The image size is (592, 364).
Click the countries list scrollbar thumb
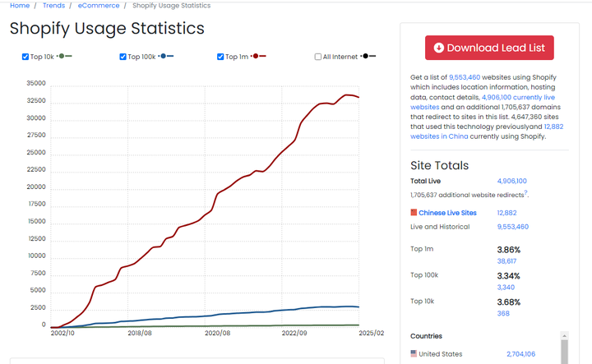564,352
